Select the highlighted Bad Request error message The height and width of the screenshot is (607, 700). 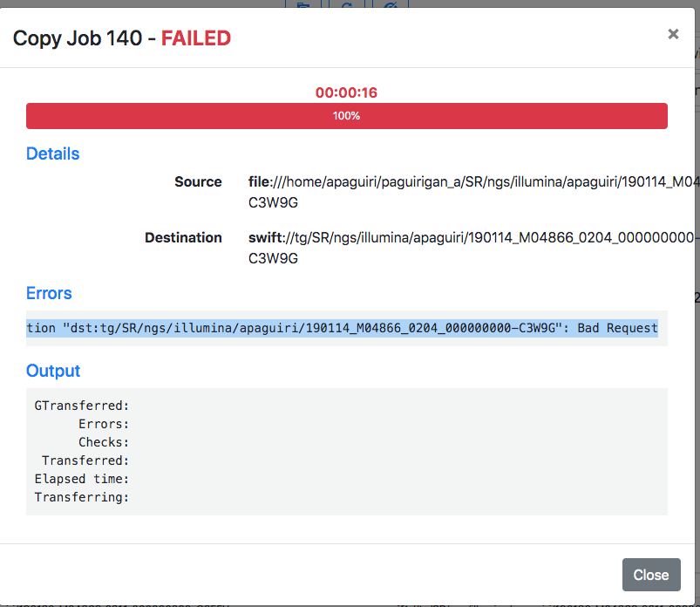(x=342, y=328)
